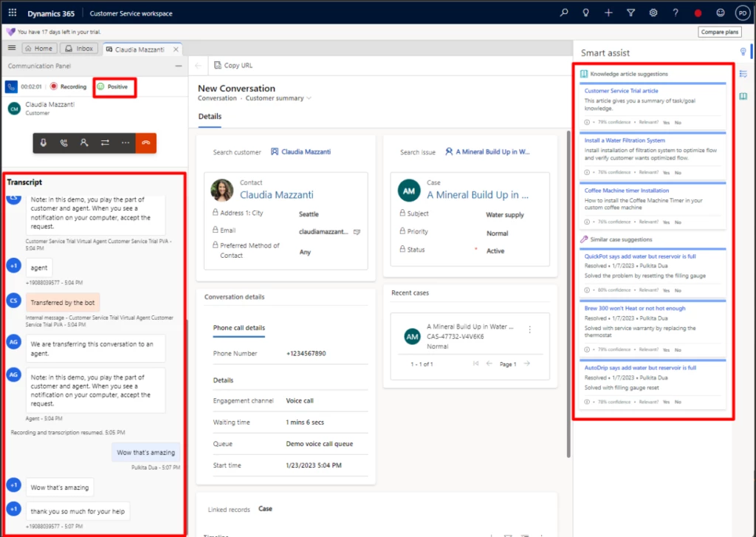Viewport: 756px width, 537px height.
Task: Click the red end call button
Action: (x=145, y=143)
